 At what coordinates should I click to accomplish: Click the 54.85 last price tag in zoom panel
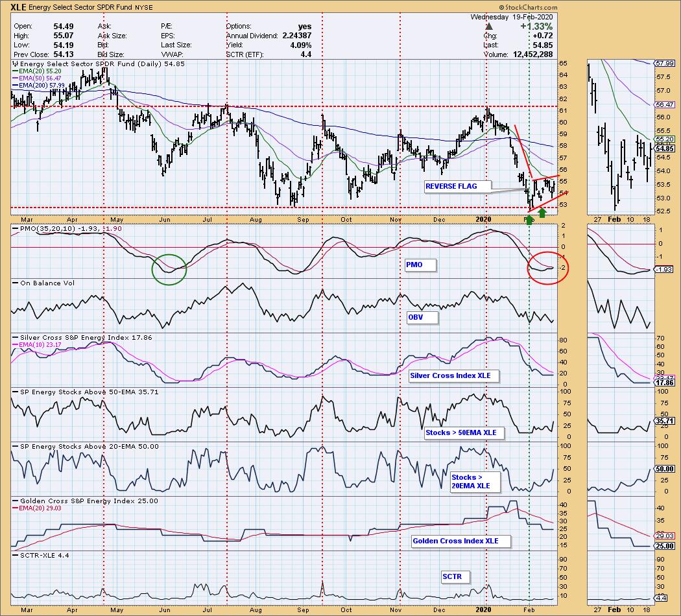(x=665, y=148)
